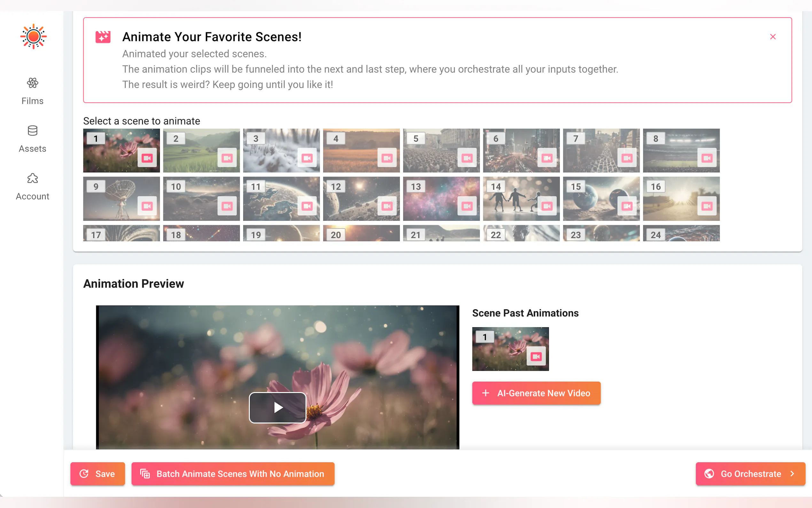Dismiss the Animate Your Favorite Scenes banner
Viewport: 812px width, 508px height.
(x=773, y=36)
